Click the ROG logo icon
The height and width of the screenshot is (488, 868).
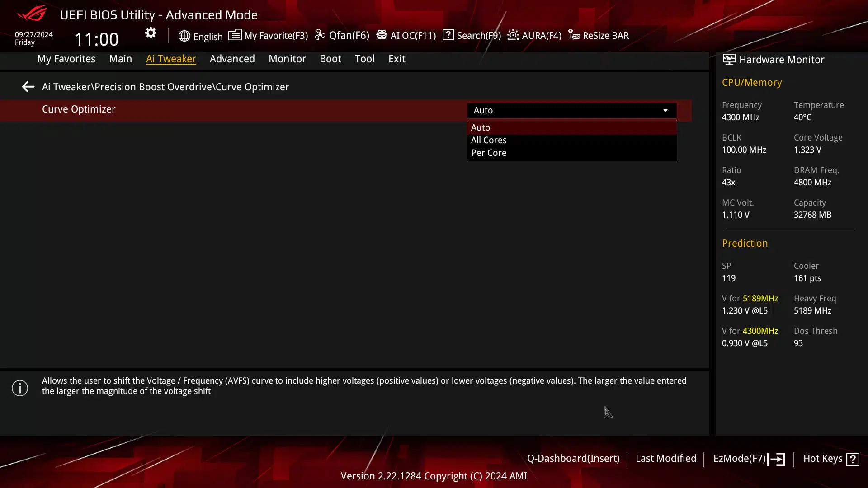click(x=32, y=14)
